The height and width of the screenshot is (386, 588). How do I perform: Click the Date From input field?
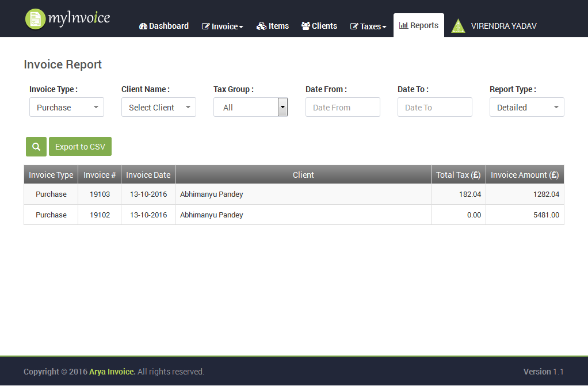[x=342, y=108]
